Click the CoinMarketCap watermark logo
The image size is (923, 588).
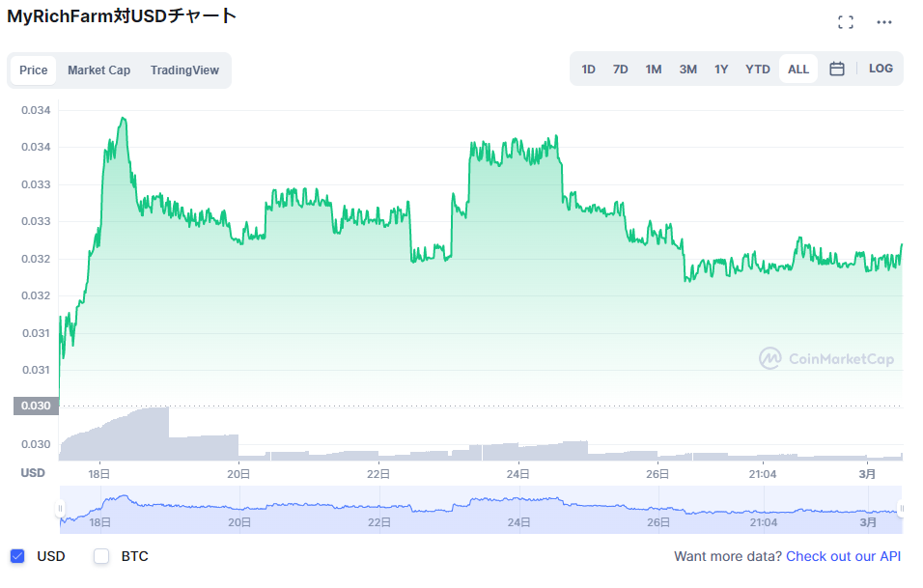click(826, 358)
